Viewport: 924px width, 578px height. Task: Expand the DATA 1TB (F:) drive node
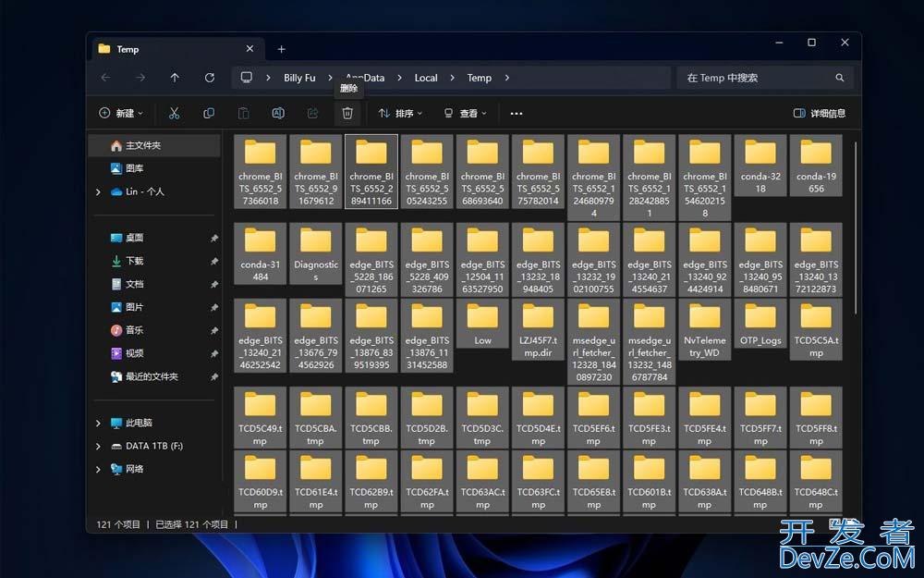(x=98, y=447)
